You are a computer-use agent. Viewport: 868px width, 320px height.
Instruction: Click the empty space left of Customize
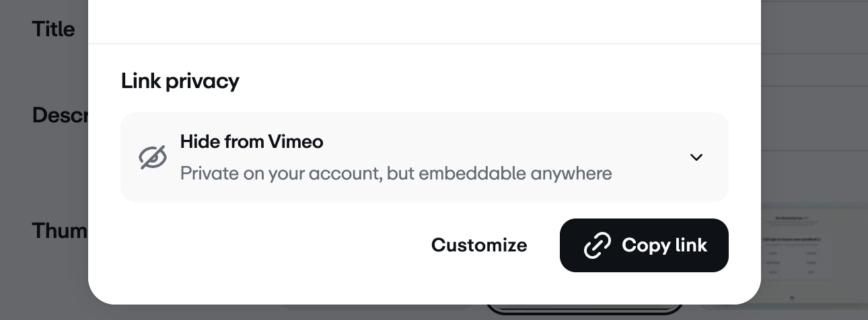(269, 245)
